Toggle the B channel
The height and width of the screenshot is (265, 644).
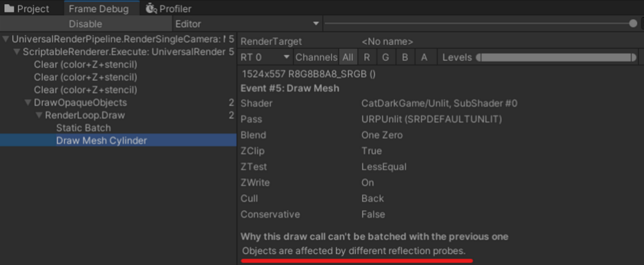405,57
